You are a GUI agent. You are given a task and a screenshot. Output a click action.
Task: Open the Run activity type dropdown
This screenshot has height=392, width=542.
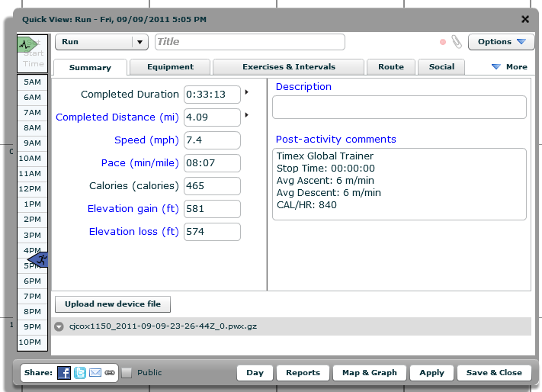pos(140,42)
